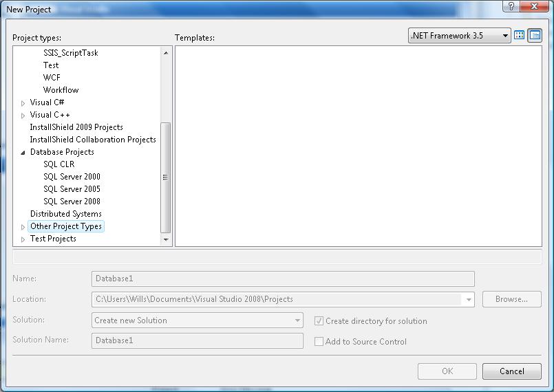The height and width of the screenshot is (392, 554).
Task: Switch templates to large icons view
Action: click(x=519, y=35)
